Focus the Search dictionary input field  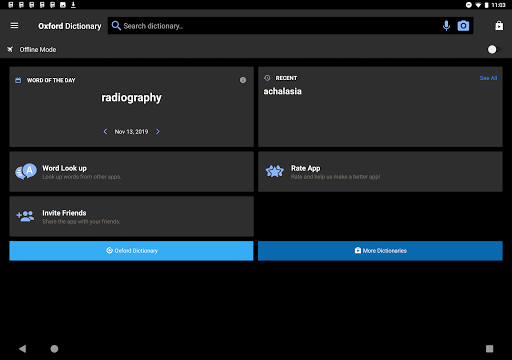(x=280, y=26)
